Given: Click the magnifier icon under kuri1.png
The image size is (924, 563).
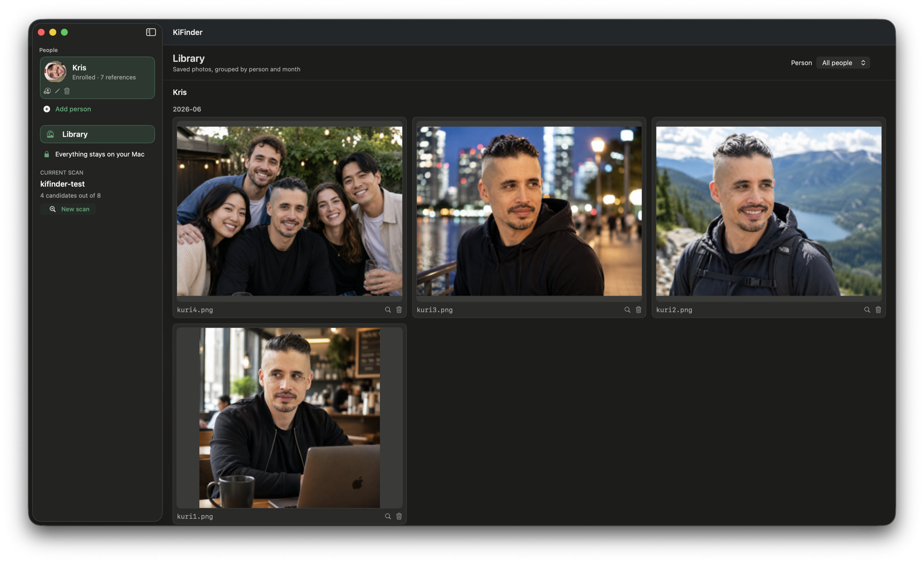Looking at the screenshot, I should point(388,516).
